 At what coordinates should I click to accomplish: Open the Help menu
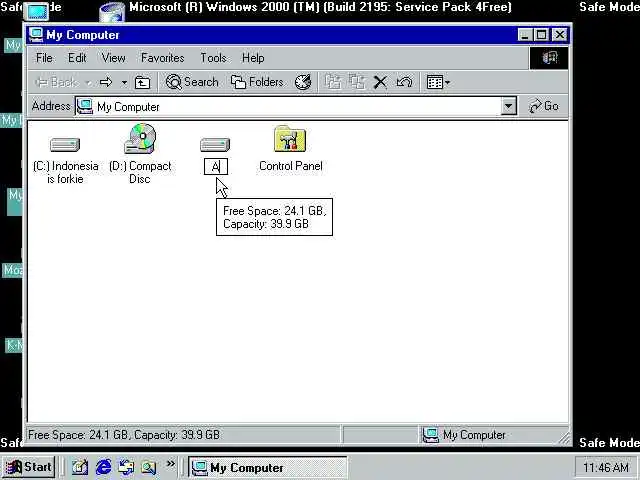point(253,58)
